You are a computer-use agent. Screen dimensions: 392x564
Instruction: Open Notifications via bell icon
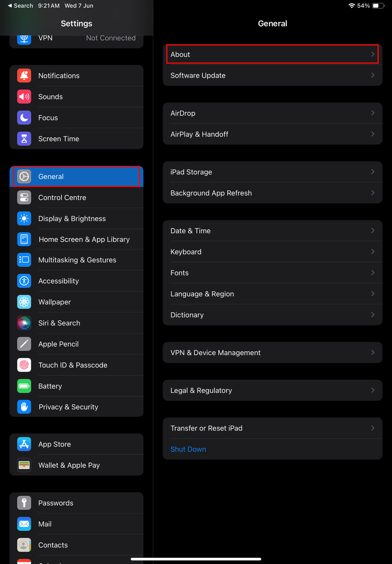point(24,75)
